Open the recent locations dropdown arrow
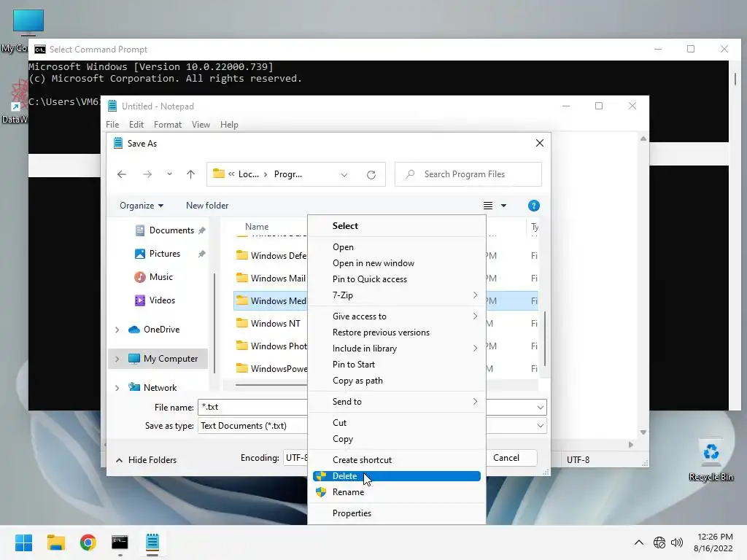The width and height of the screenshot is (747, 560). pyautogui.click(x=169, y=174)
